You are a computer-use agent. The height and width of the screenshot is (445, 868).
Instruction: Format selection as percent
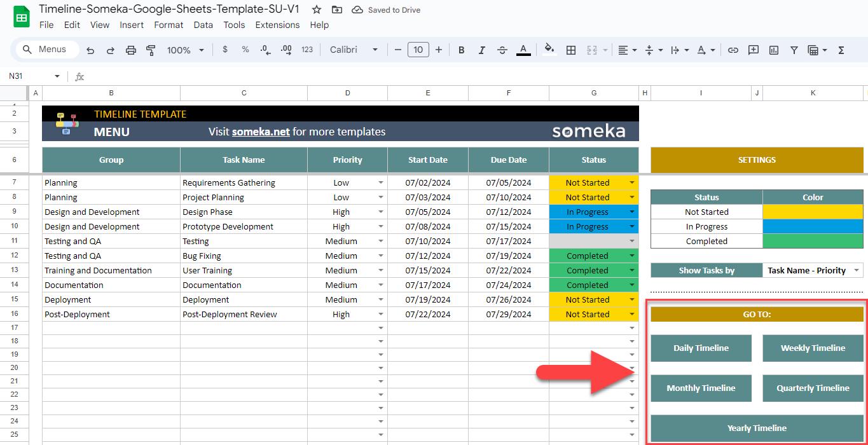click(x=245, y=49)
